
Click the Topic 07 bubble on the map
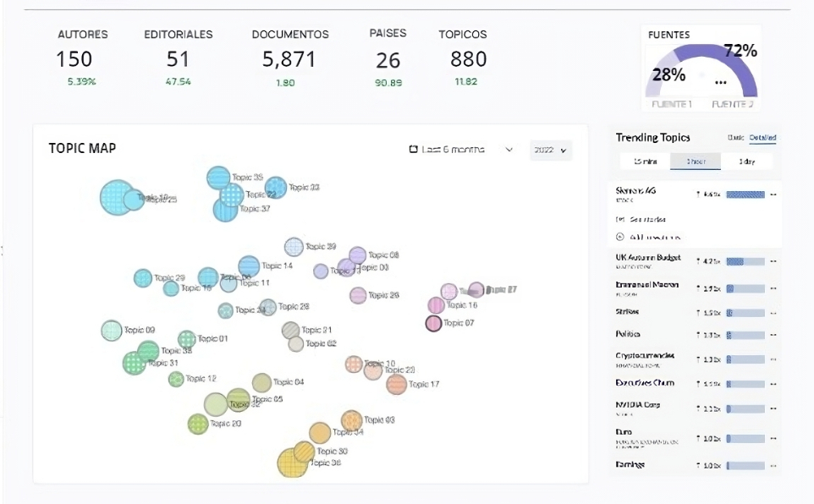434,323
